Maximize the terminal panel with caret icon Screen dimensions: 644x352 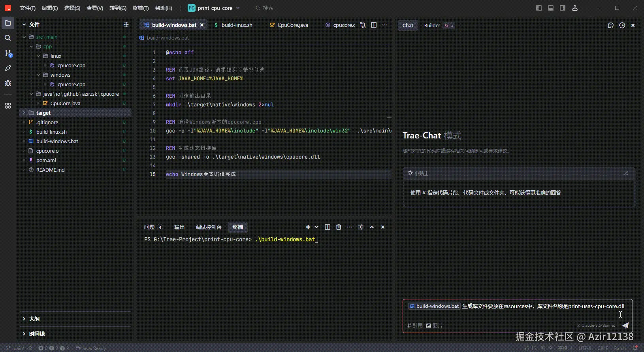tap(372, 227)
